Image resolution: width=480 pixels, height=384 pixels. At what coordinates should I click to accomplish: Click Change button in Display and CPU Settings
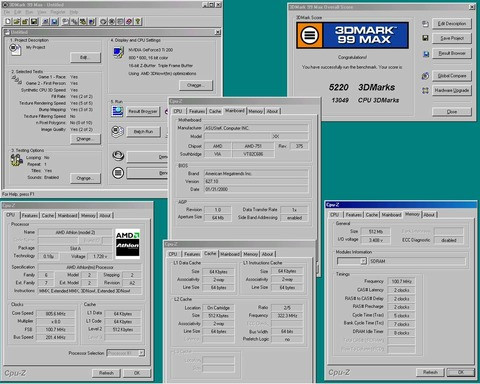tap(196, 85)
